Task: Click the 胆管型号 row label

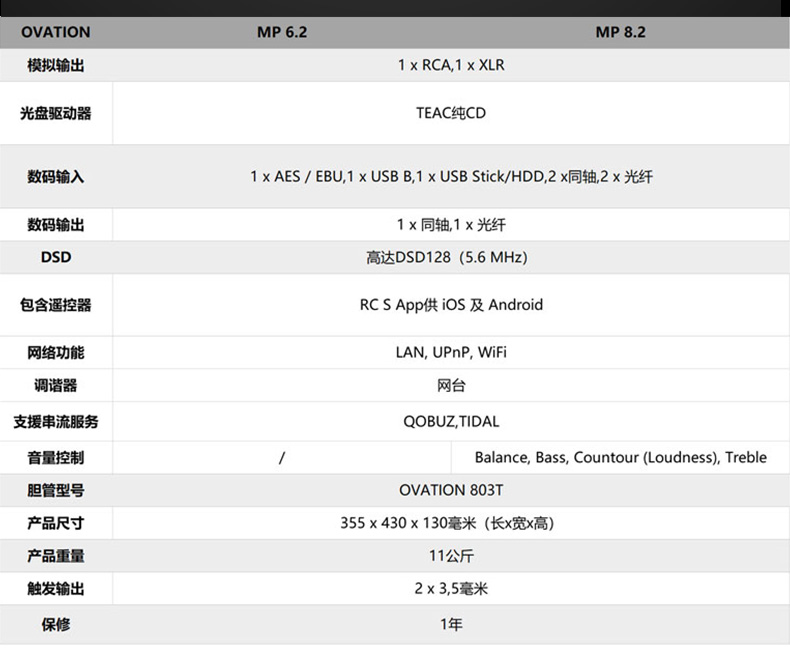Action: (55, 490)
